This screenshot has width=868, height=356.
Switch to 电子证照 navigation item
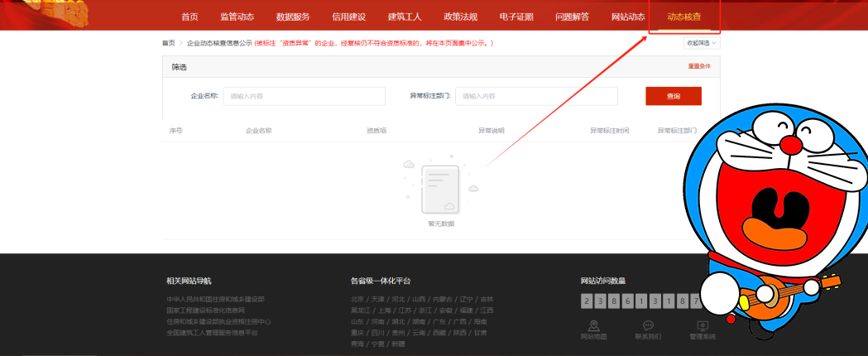516,17
